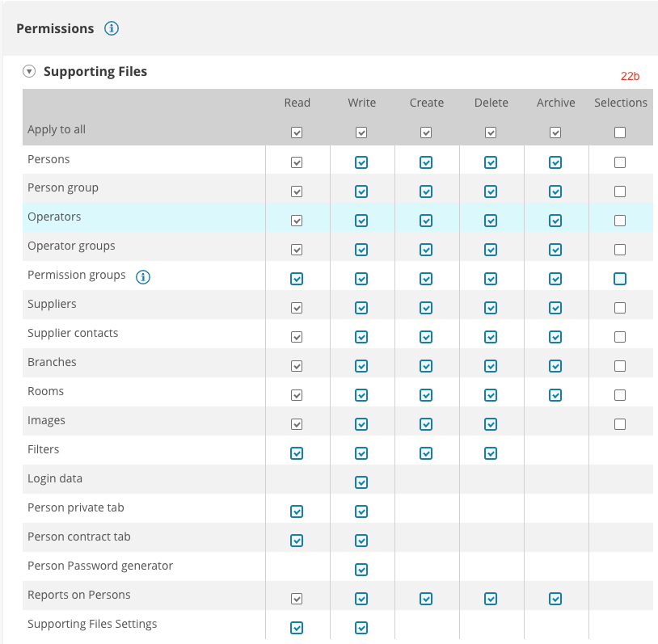
Task: Uncheck Read for Supporting Files Settings
Action: coord(297,628)
